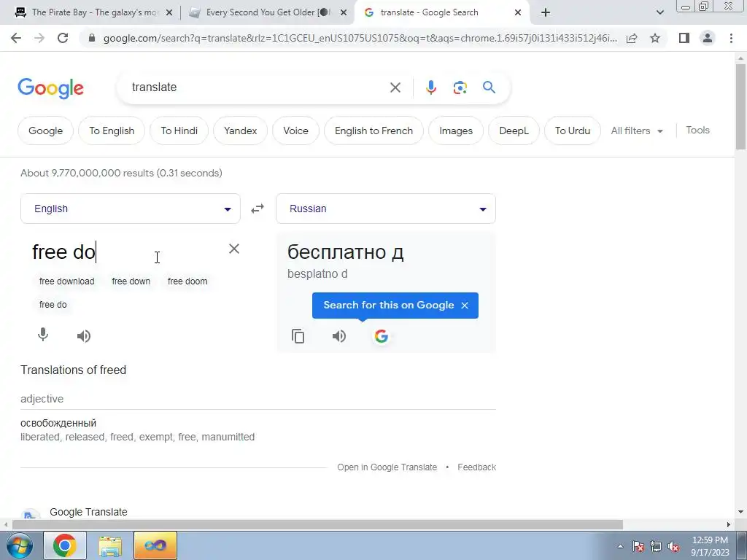This screenshot has height=560, width=747.
Task: Select the To Urdu filter chip
Action: [x=573, y=131]
